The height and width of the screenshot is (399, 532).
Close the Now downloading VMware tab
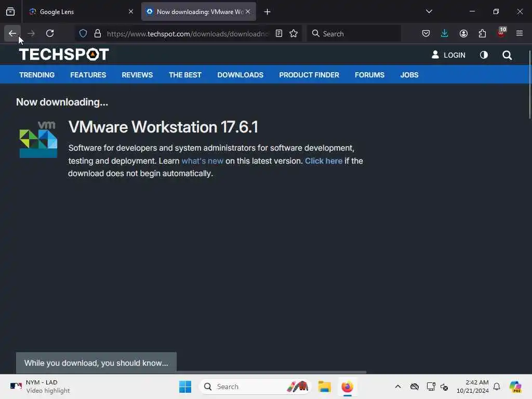(248, 11)
